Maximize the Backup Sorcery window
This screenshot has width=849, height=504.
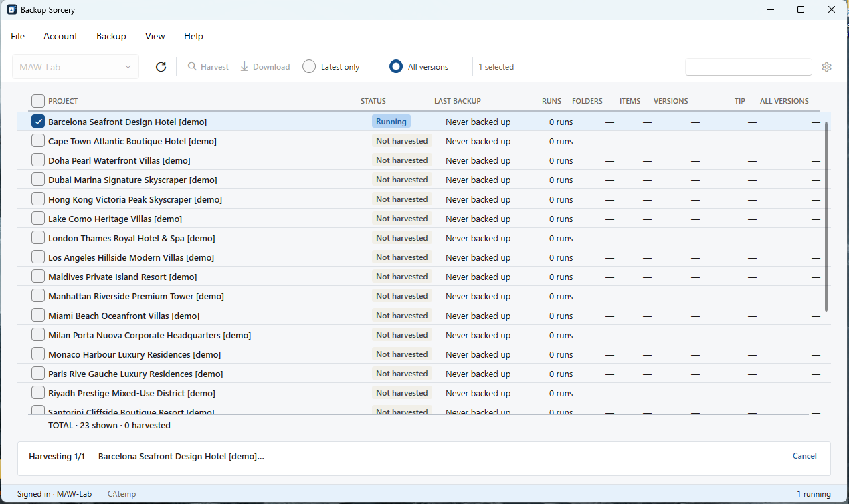[x=801, y=9]
